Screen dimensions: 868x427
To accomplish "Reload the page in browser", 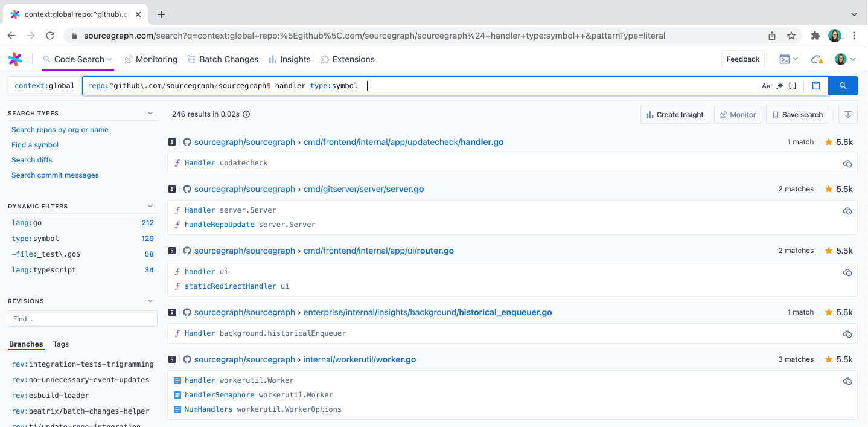I will point(51,36).
